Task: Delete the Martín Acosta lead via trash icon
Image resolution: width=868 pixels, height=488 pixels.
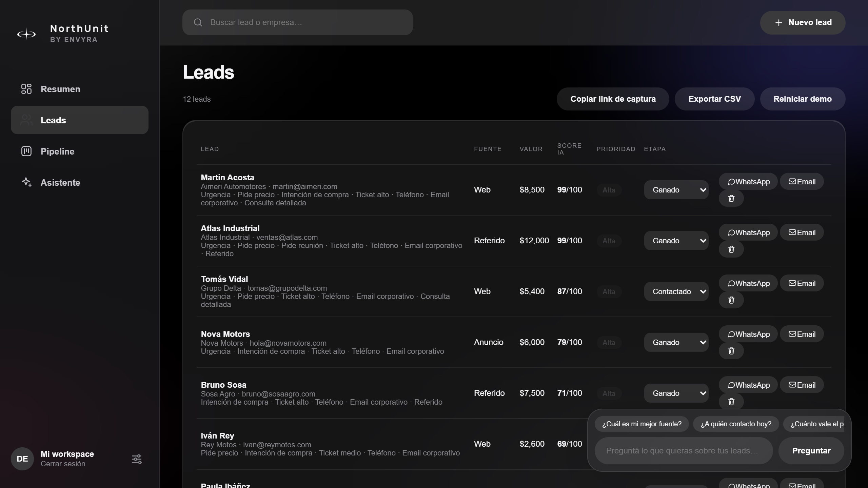Action: point(731,199)
